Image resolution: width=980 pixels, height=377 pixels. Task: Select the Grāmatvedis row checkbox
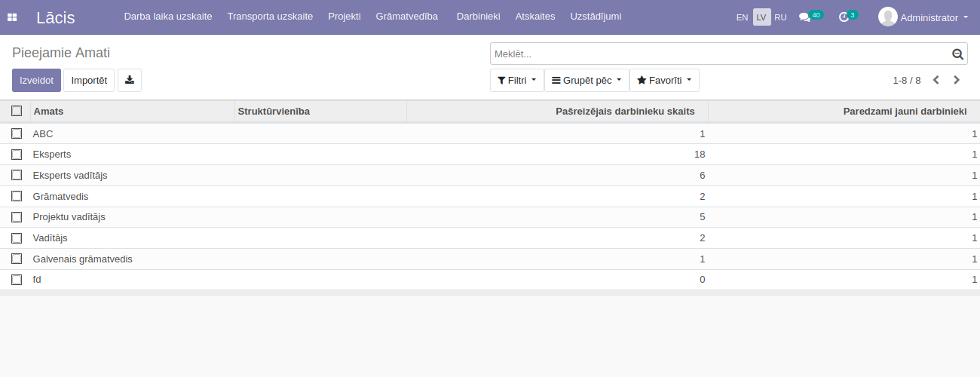[17, 196]
